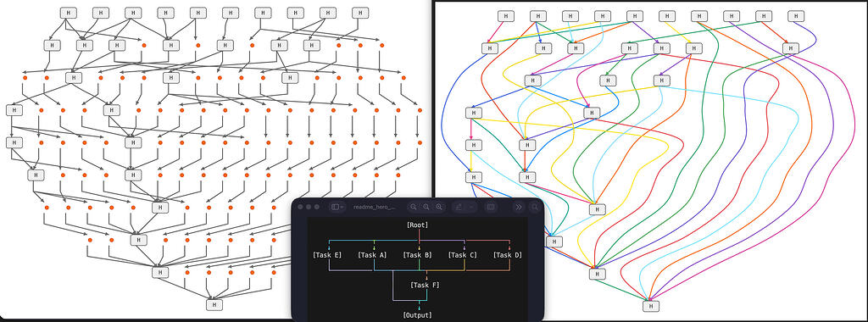Expand the dropdown beside the Markup tool

point(471,207)
